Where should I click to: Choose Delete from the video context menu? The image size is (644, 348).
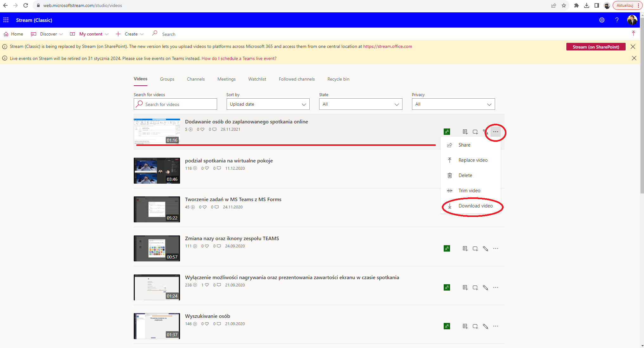(471, 175)
